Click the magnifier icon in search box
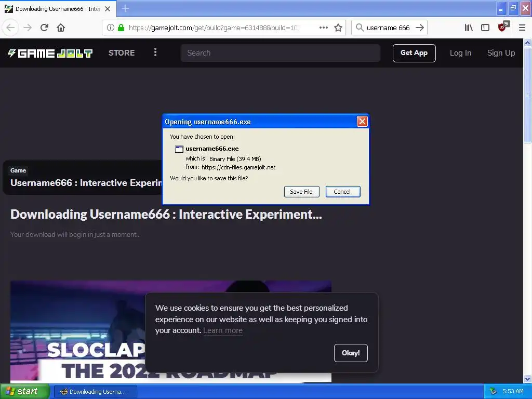This screenshot has width=532, height=399. pyautogui.click(x=360, y=28)
